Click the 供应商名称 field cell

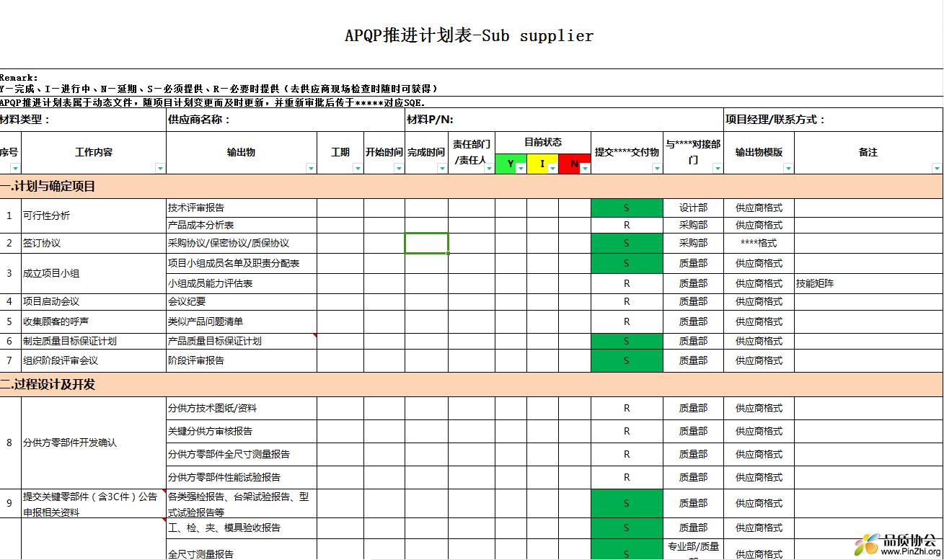(x=286, y=120)
